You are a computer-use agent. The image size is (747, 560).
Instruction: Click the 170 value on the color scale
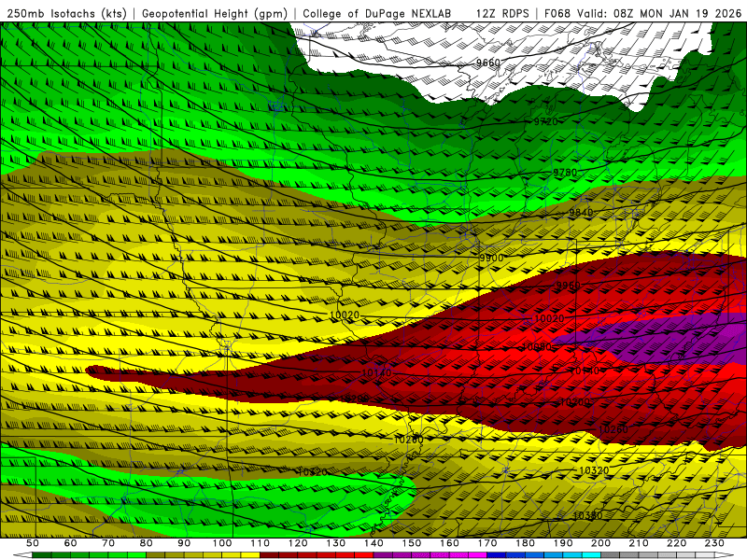click(486, 543)
